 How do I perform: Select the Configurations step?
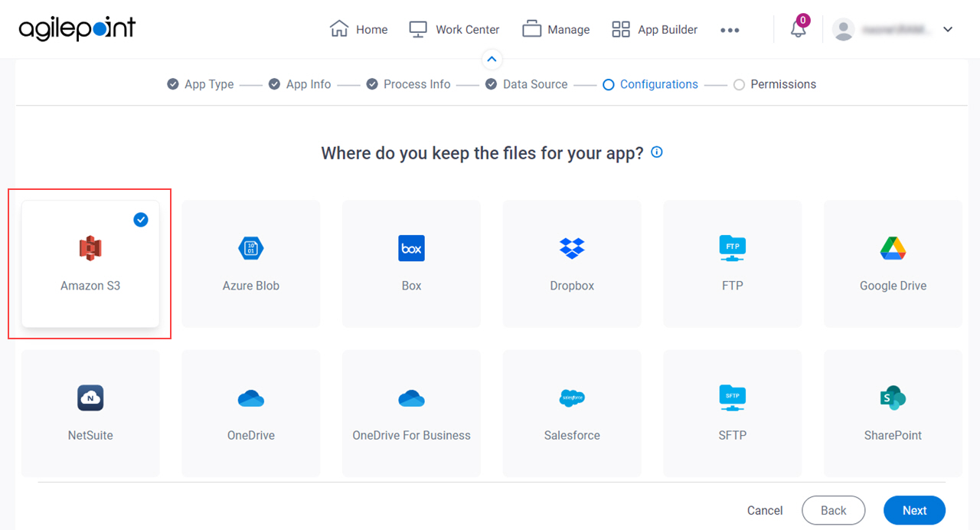651,84
